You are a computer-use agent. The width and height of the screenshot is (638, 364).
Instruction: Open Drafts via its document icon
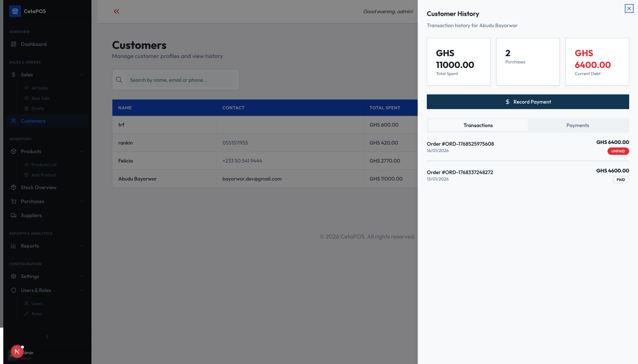point(26,108)
